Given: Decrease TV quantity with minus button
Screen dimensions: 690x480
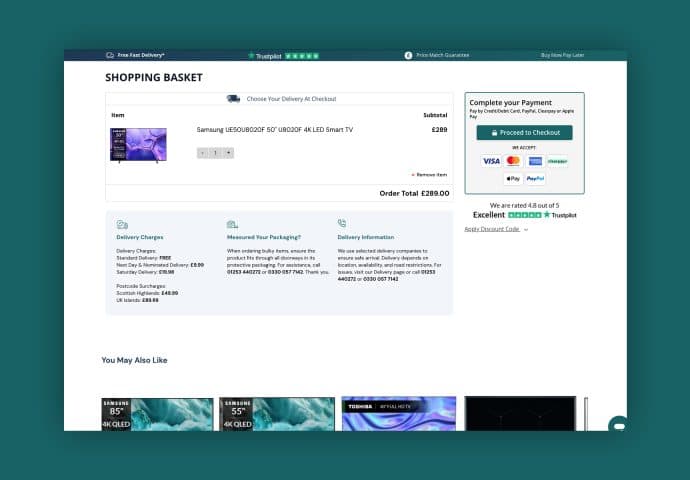Looking at the screenshot, I should [203, 153].
